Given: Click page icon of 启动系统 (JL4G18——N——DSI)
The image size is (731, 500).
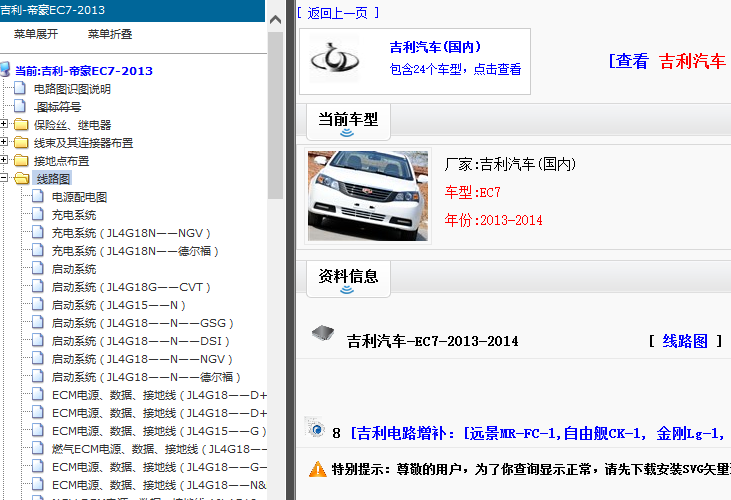Looking at the screenshot, I should tap(38, 340).
